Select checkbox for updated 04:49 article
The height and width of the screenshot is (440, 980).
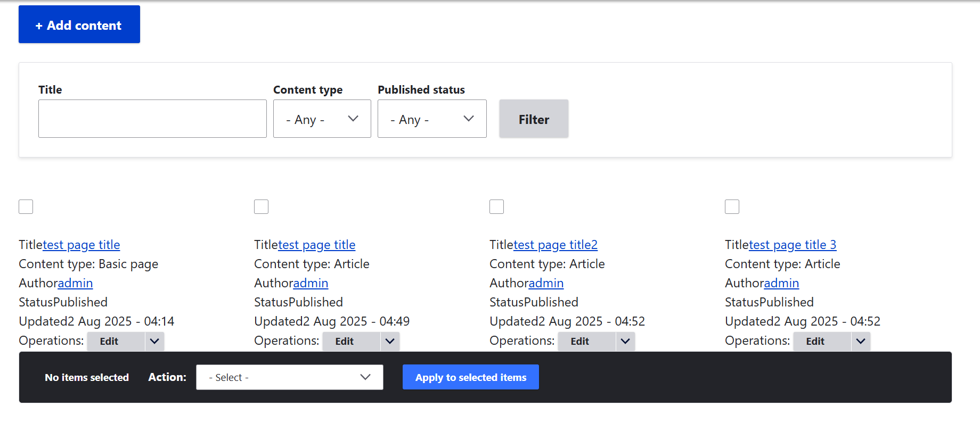click(262, 206)
